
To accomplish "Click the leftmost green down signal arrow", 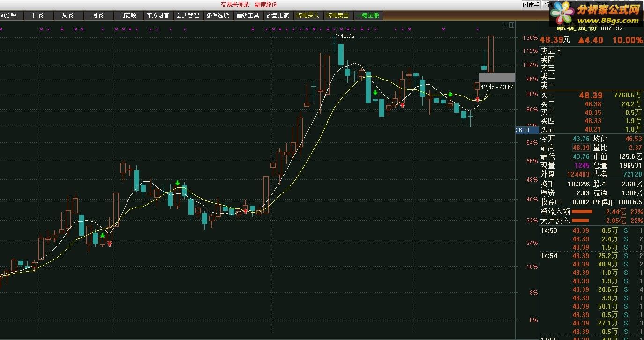I will click(102, 235).
